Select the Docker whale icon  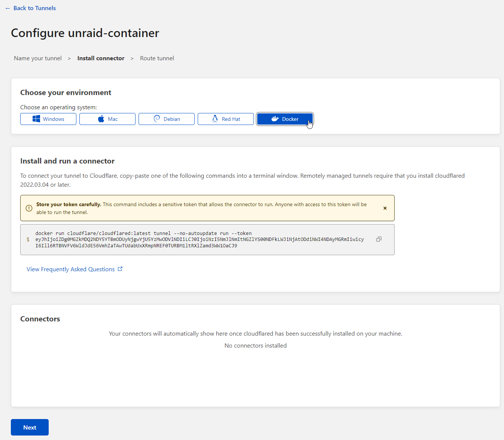(x=275, y=119)
